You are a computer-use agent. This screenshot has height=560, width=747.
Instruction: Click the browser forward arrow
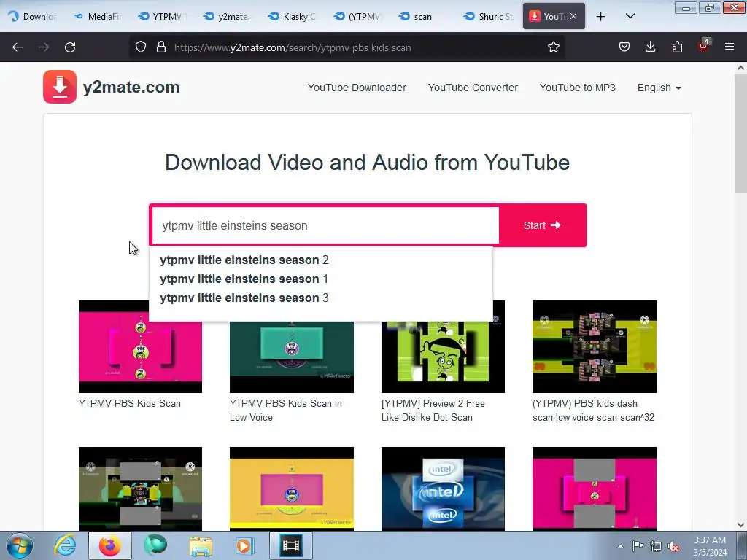(x=44, y=47)
